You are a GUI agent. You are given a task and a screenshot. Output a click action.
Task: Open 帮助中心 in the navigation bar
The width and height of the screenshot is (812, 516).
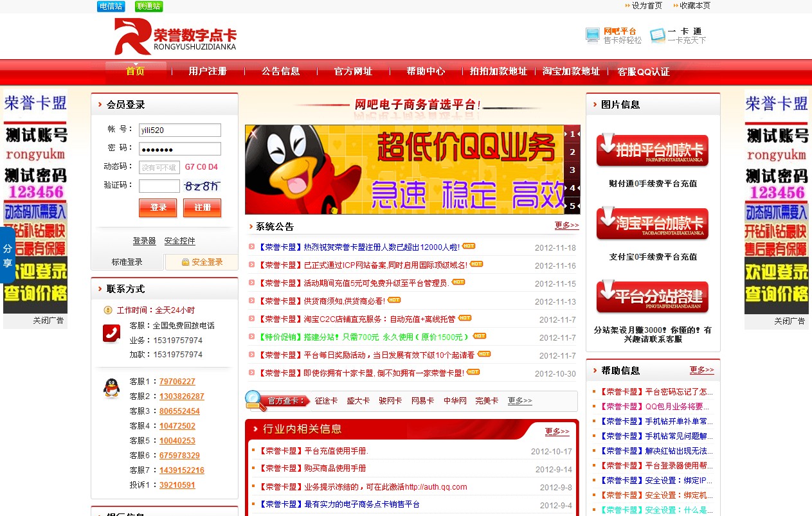point(426,71)
